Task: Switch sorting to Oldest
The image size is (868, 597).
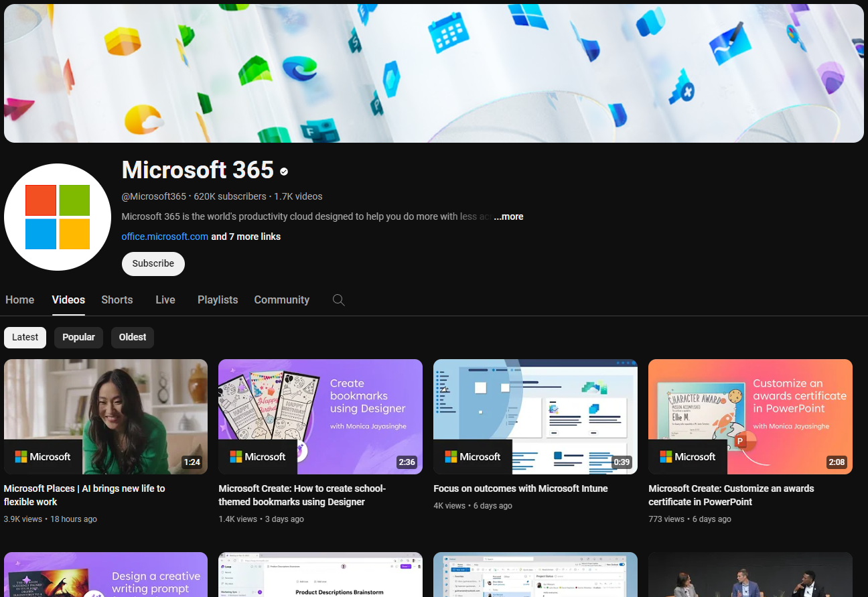Action: point(132,337)
